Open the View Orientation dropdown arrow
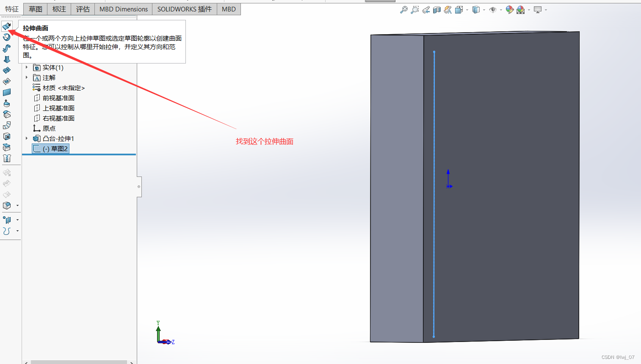The height and width of the screenshot is (364, 641). [x=467, y=10]
